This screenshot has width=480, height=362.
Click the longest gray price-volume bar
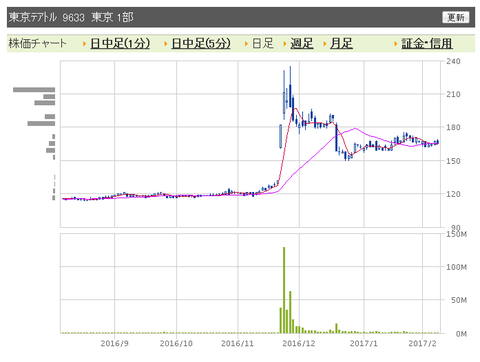point(34,90)
